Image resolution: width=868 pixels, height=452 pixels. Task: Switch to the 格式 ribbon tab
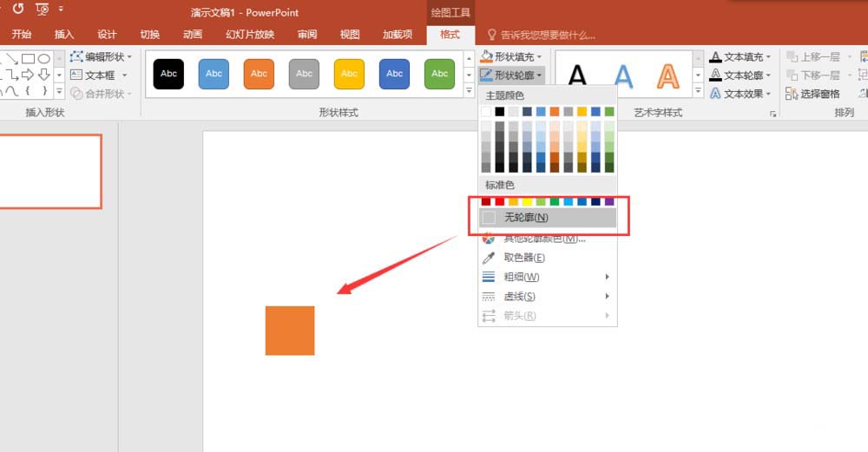pos(450,35)
